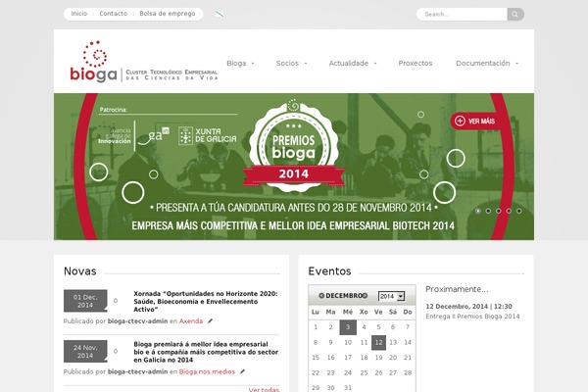Click the Bioga nos medios category link
Screen dimensions: 588x392
[207, 371]
